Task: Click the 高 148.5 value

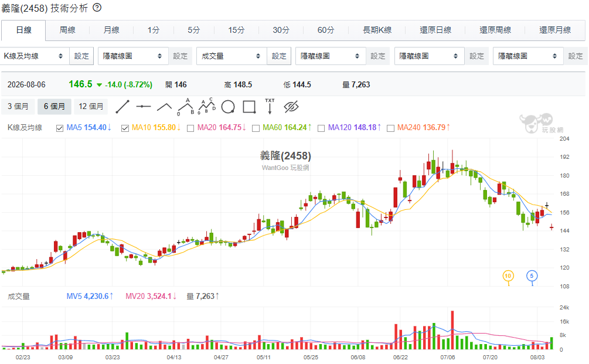Action: (x=238, y=84)
